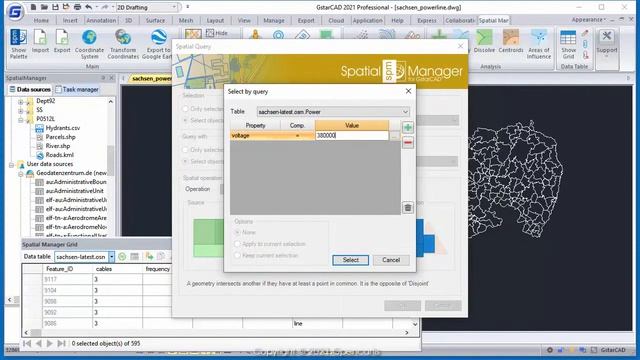Viewport: 640px width, 360px height.
Task: Select Hydrants.csv in the data tree
Action: coord(62,128)
